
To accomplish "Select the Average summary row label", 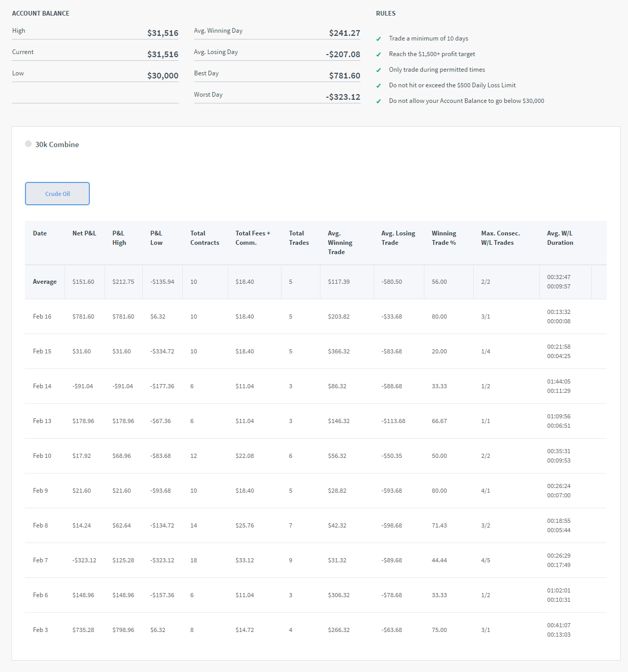I will tap(45, 282).
